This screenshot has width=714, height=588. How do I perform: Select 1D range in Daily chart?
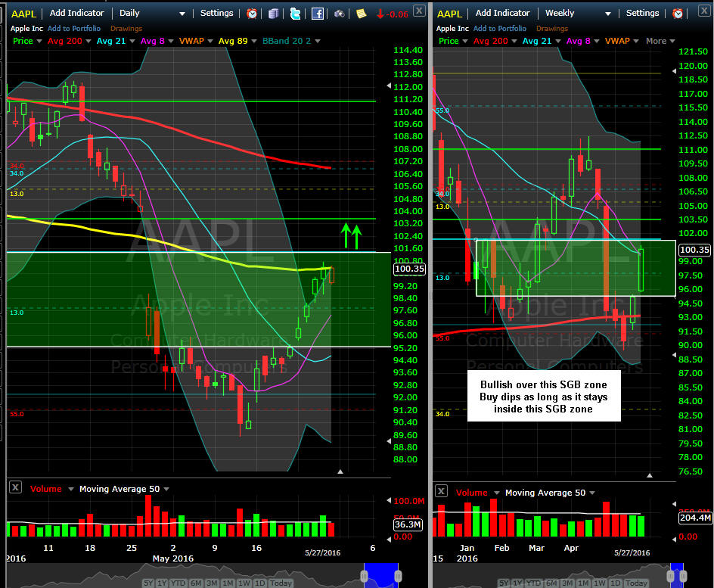tap(259, 583)
